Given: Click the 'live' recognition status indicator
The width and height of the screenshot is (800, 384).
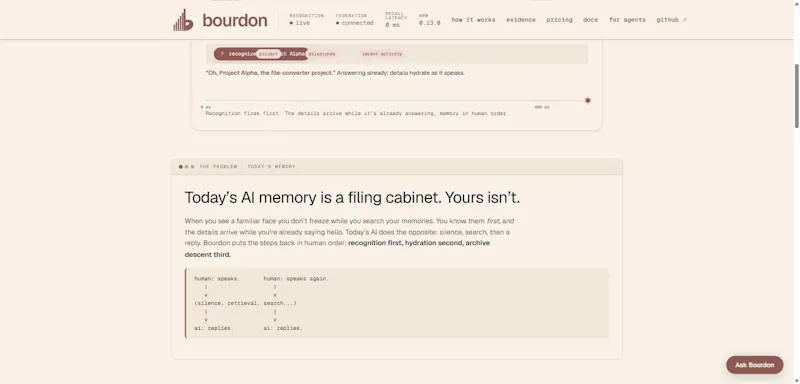Looking at the screenshot, I should coord(299,23).
